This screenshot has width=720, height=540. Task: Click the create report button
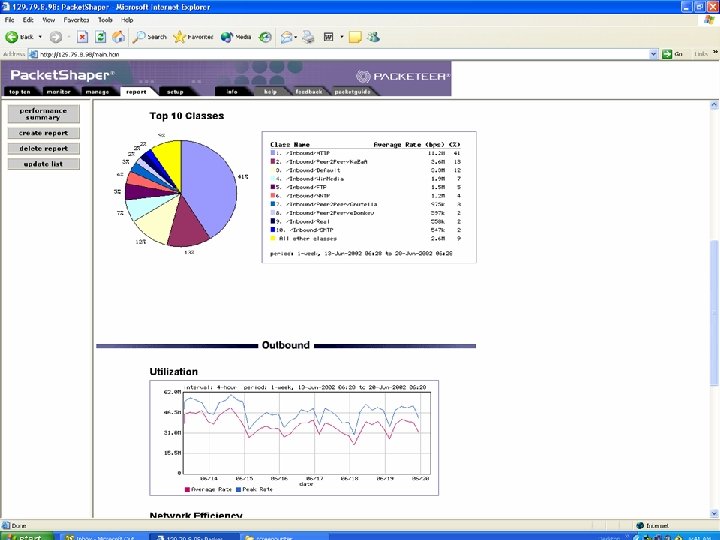click(x=44, y=133)
